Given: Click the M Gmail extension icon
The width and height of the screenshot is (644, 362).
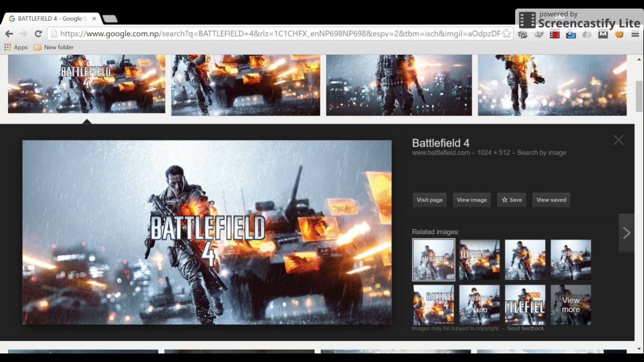Looking at the screenshot, I should (603, 34).
